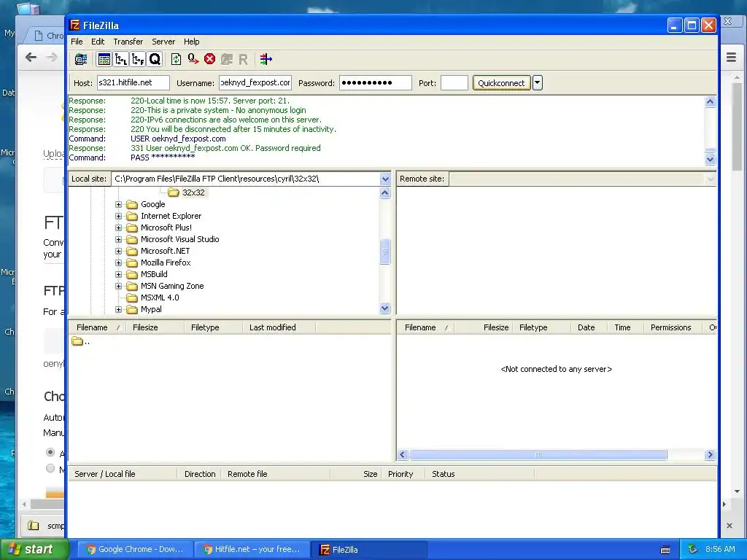Screen dimensions: 747x560
Task: Sort remote list by Permissions column
Action: (x=673, y=327)
